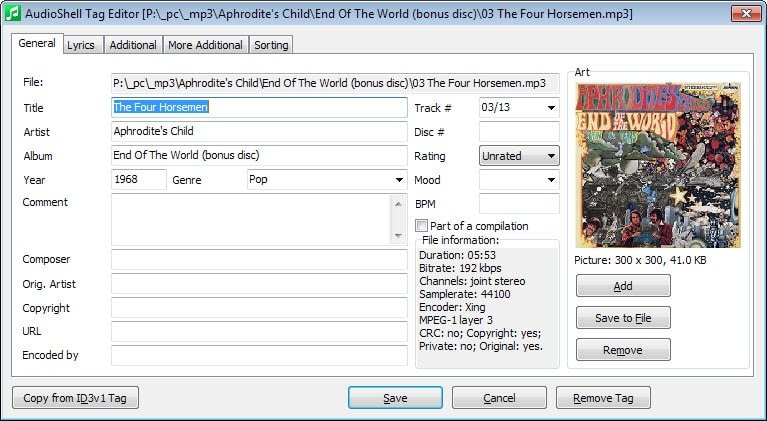Switch to the Lyrics tab
This screenshot has height=421, width=767.
[x=81, y=45]
